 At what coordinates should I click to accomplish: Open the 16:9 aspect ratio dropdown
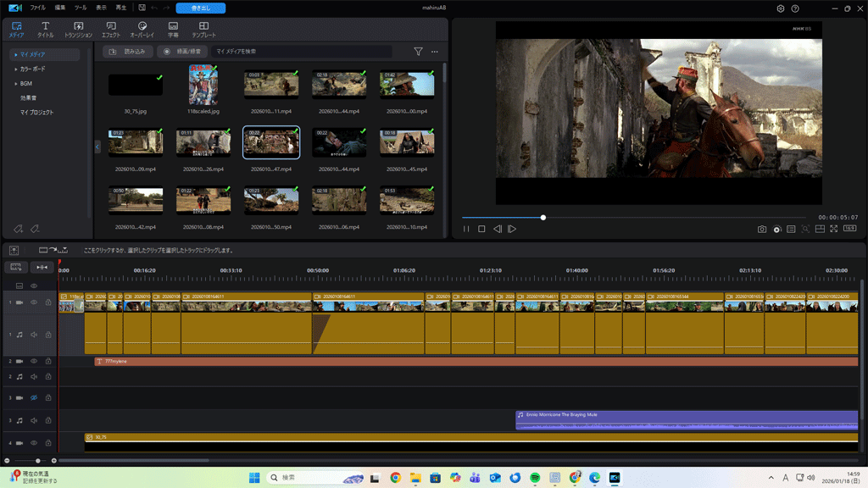[x=849, y=229]
